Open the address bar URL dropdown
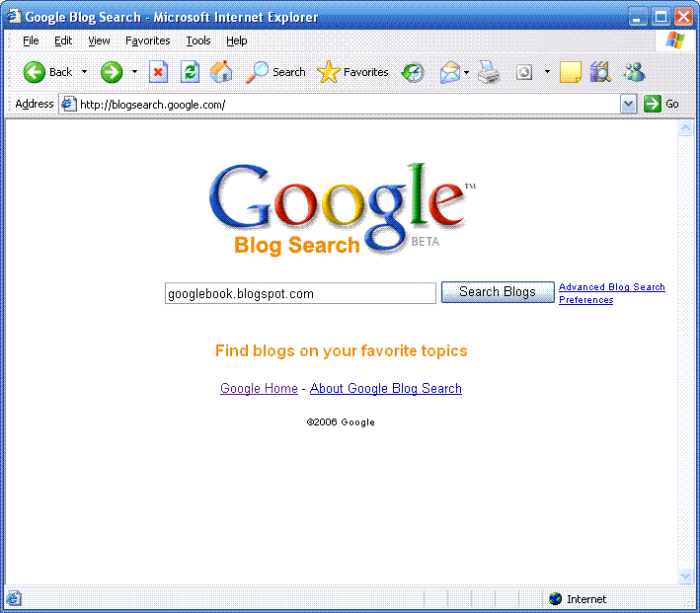 [628, 105]
